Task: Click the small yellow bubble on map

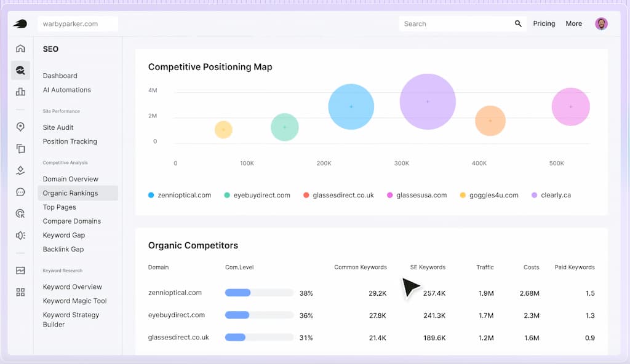Action: 223,129
